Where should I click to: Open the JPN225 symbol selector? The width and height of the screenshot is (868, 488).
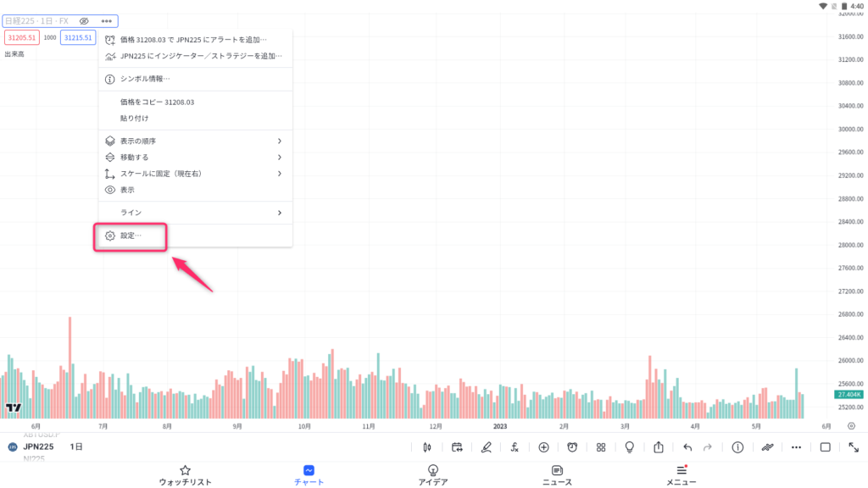38,446
